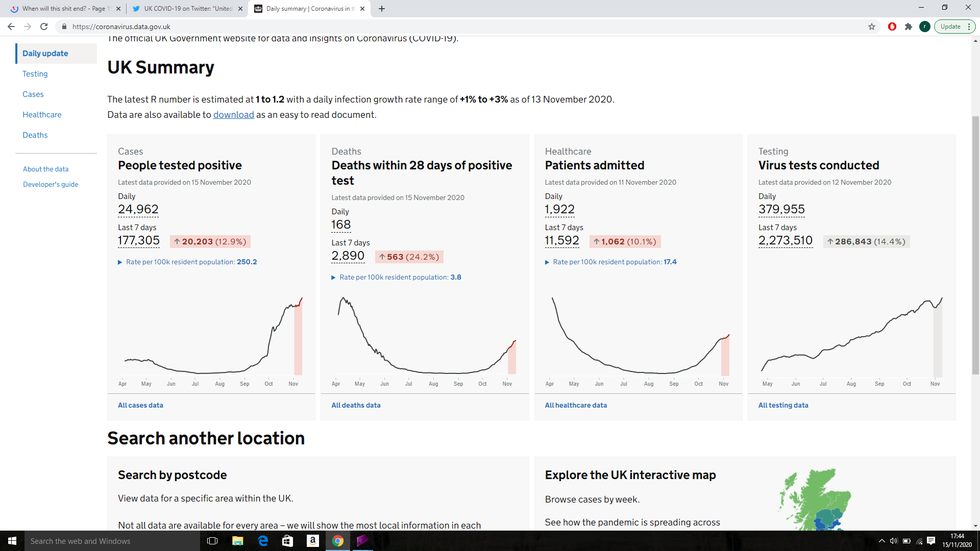Launch Amazon from the taskbar

313,541
